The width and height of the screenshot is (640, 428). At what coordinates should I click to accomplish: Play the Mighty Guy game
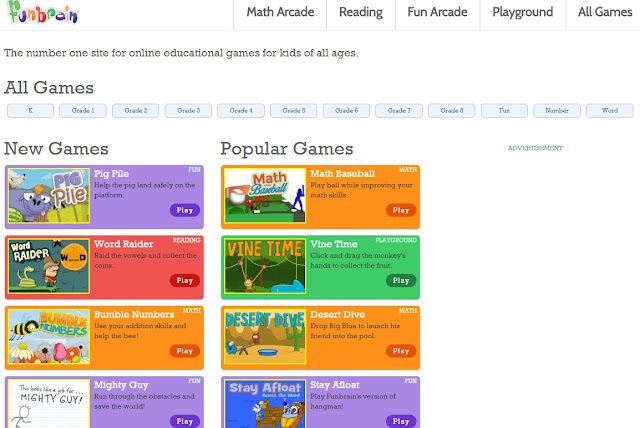tap(184, 421)
